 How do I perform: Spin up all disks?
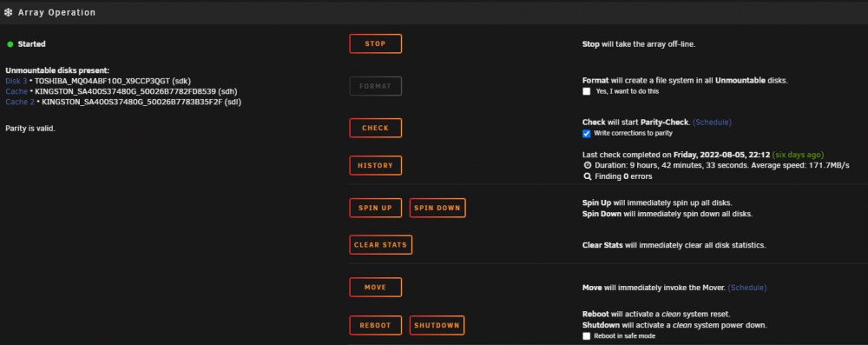tap(375, 208)
